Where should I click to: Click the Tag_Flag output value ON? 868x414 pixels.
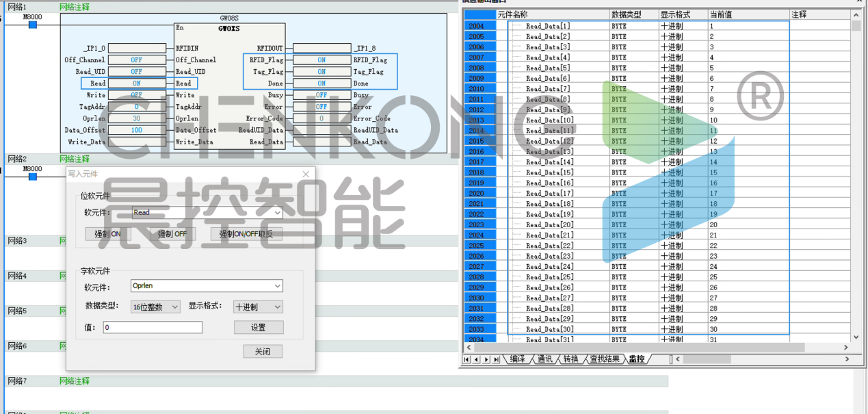(x=321, y=72)
